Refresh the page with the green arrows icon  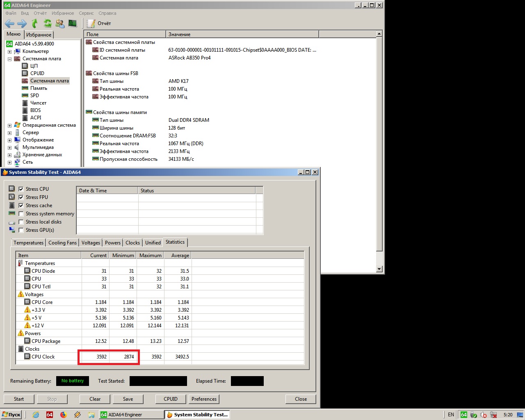[48, 23]
